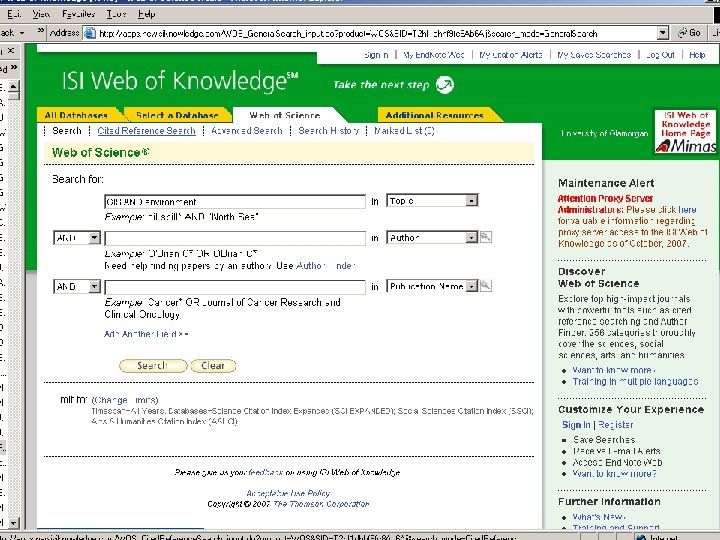Open the View menu
This screenshot has height=540, width=720.
(41, 14)
